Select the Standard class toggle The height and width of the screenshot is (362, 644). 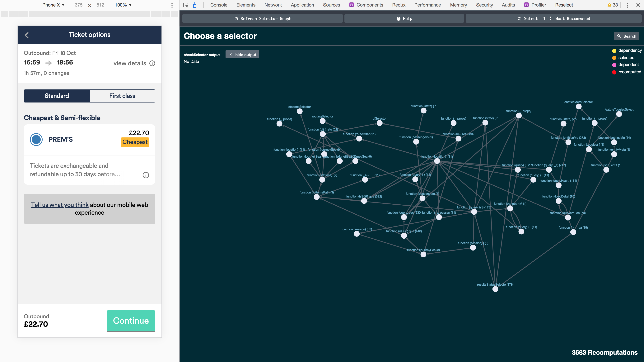coord(57,96)
